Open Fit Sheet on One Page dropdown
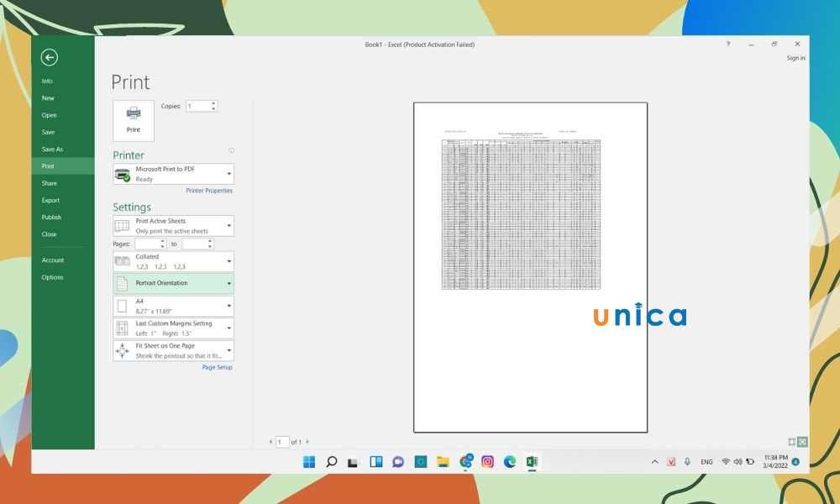Viewport: 840px width, 504px height. point(174,351)
